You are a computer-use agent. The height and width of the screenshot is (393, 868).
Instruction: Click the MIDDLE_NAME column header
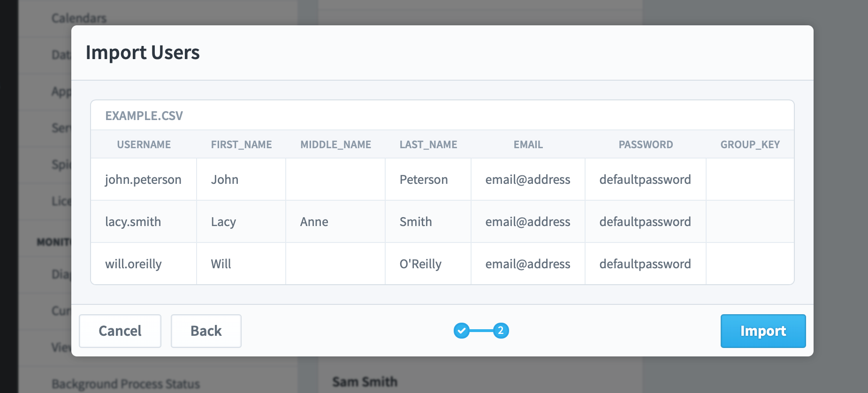335,144
